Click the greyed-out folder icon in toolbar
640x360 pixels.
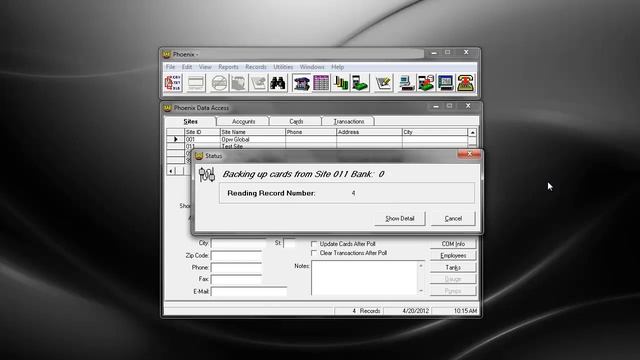click(238, 83)
